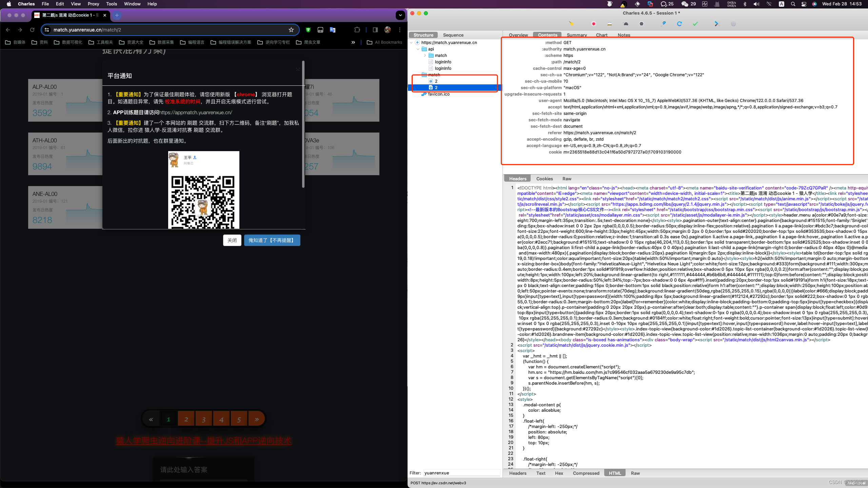Bookmark page with the star icon
The width and height of the screenshot is (868, 488).
tap(291, 30)
